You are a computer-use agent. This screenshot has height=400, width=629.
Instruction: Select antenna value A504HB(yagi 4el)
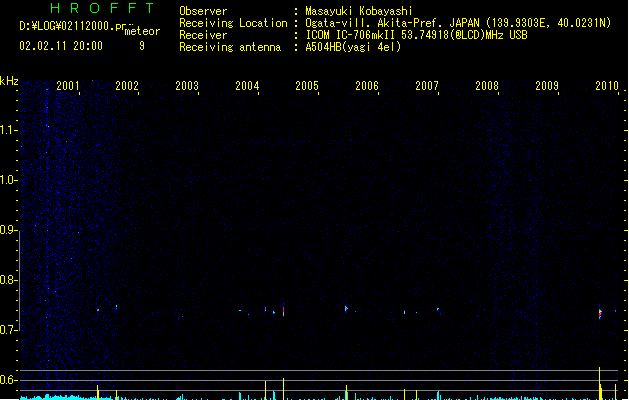tap(353, 47)
